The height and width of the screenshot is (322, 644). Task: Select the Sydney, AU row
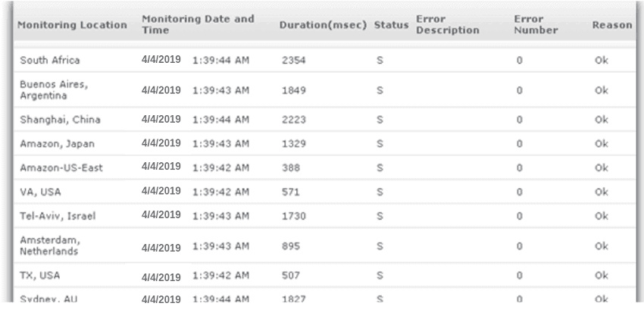click(324, 295)
